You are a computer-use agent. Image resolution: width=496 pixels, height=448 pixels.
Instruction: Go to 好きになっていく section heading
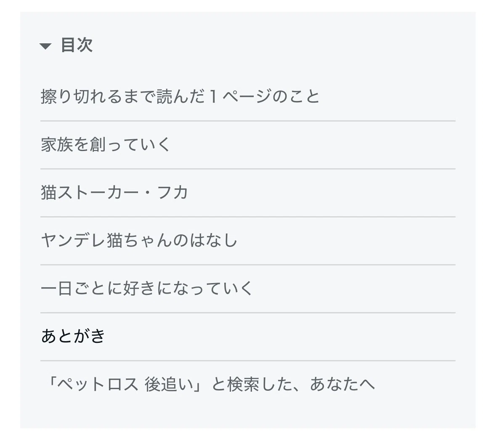[x=147, y=288]
